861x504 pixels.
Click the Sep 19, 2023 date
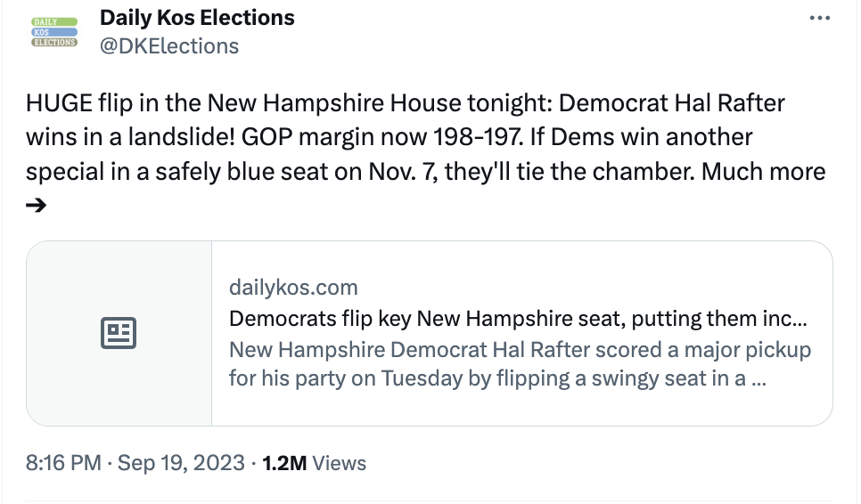[x=181, y=463]
